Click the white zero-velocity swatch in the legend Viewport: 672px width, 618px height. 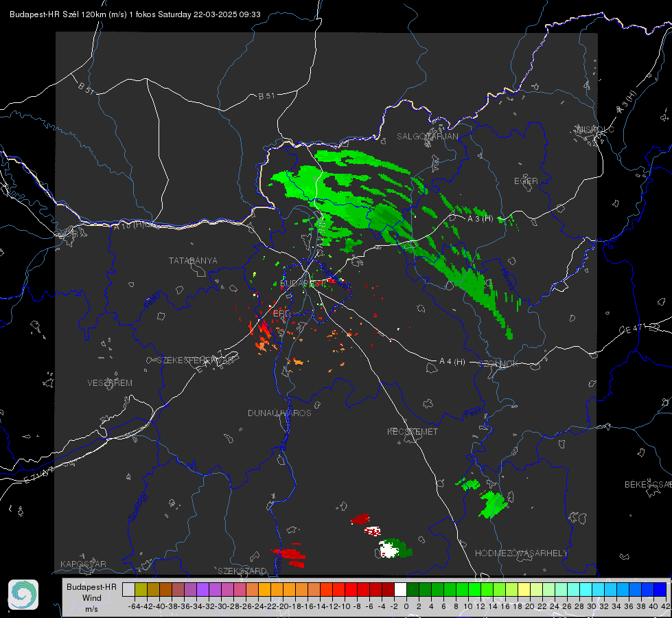[400, 590]
